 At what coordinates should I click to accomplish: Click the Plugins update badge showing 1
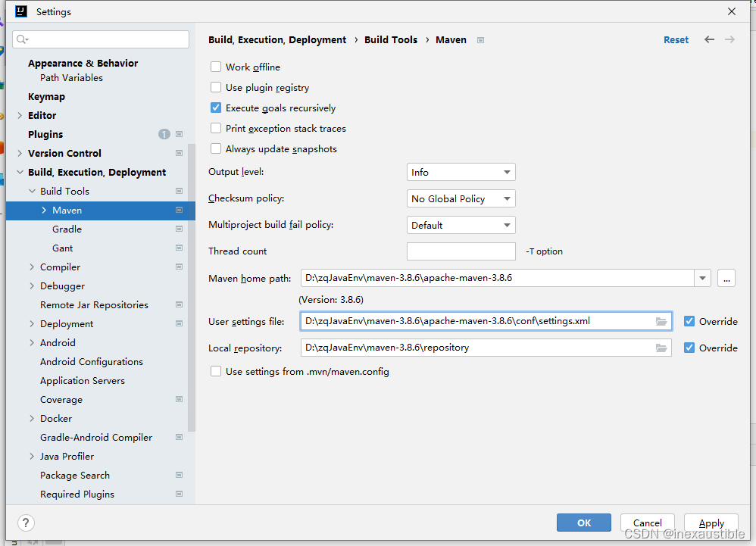tap(164, 134)
